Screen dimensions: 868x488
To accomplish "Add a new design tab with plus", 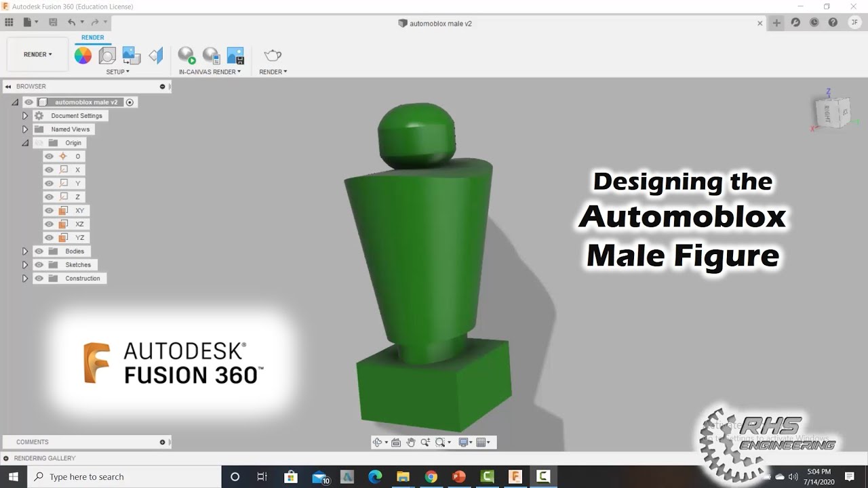I will click(776, 22).
